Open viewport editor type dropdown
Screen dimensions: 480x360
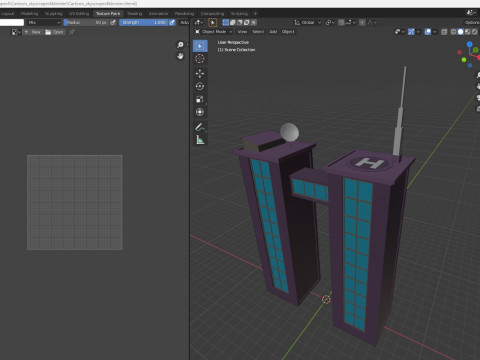click(x=199, y=22)
